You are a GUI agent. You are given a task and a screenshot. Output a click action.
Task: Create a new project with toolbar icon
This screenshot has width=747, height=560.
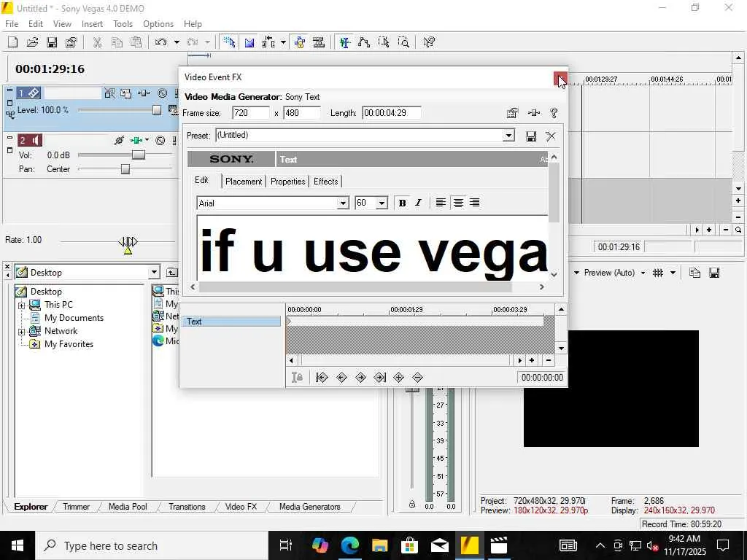click(13, 42)
